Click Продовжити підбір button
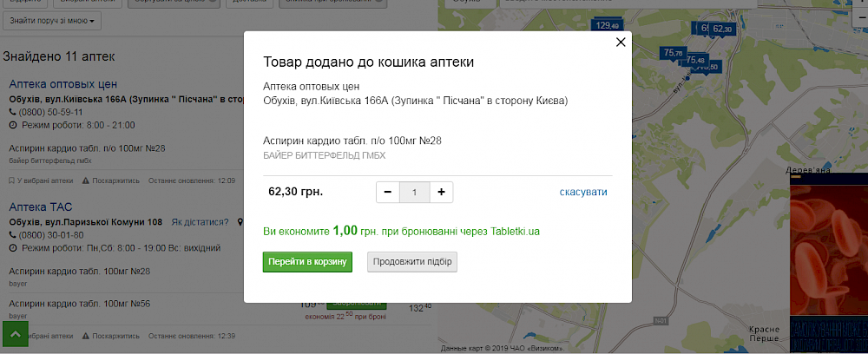Image resolution: width=868 pixels, height=354 pixels. point(412,262)
